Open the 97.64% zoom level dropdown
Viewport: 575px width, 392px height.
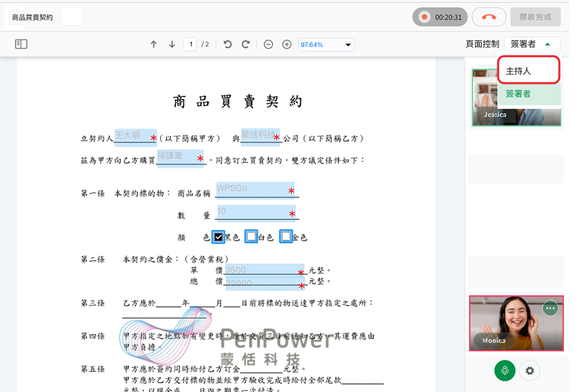pyautogui.click(x=326, y=45)
